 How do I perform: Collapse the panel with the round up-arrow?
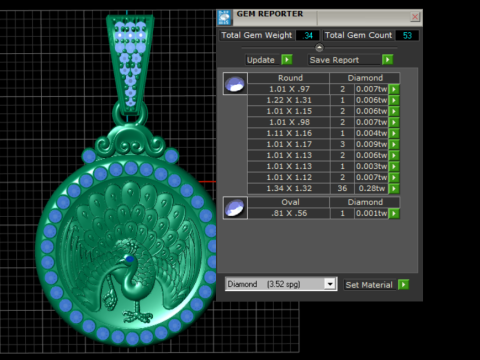coord(319,48)
